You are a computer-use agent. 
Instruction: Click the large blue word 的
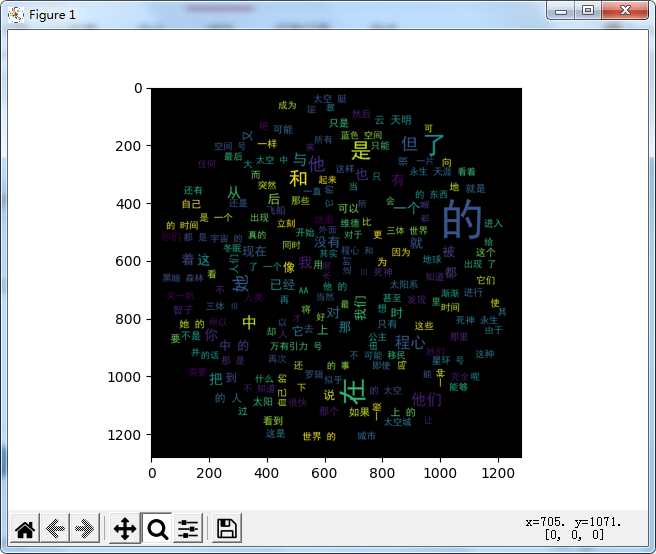pos(462,218)
